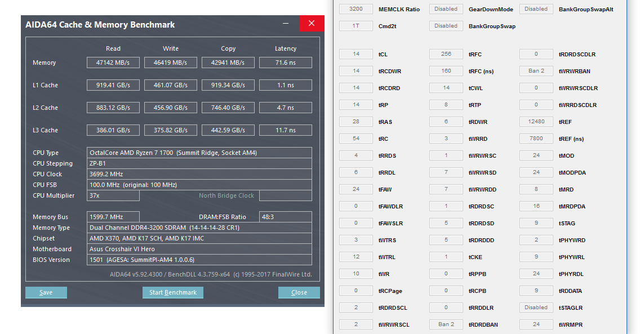Select L1 Cache Read 919.41 GB/s

[113, 85]
